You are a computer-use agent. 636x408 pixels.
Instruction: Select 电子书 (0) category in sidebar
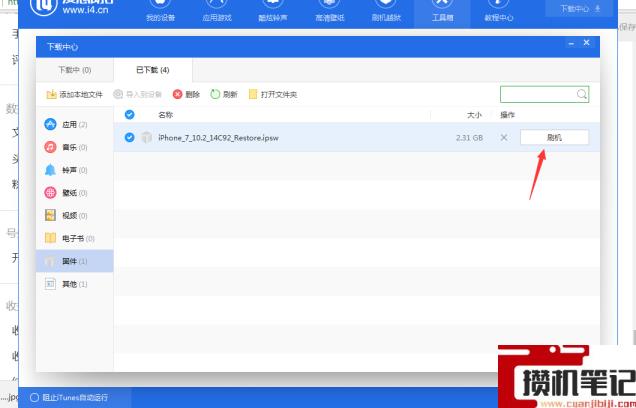click(x=75, y=238)
